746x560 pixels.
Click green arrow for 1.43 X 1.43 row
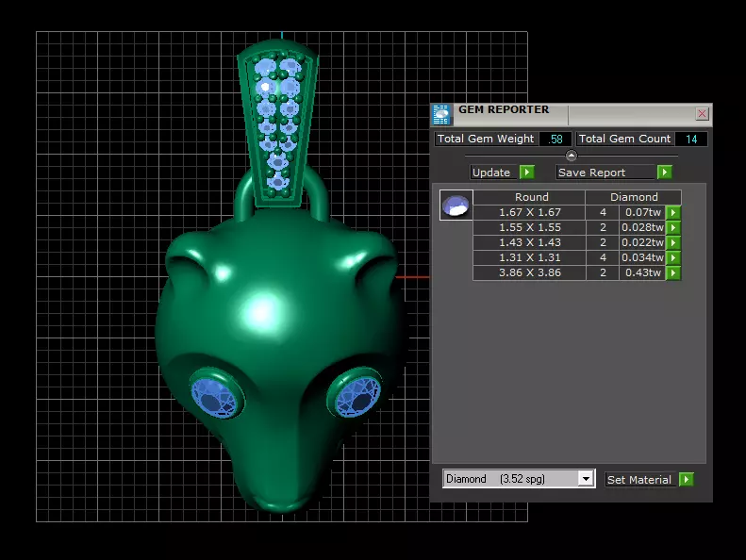click(x=673, y=242)
